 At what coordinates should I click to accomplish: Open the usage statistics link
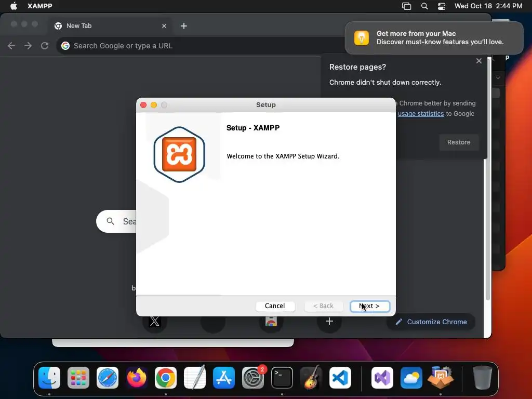coord(421,114)
